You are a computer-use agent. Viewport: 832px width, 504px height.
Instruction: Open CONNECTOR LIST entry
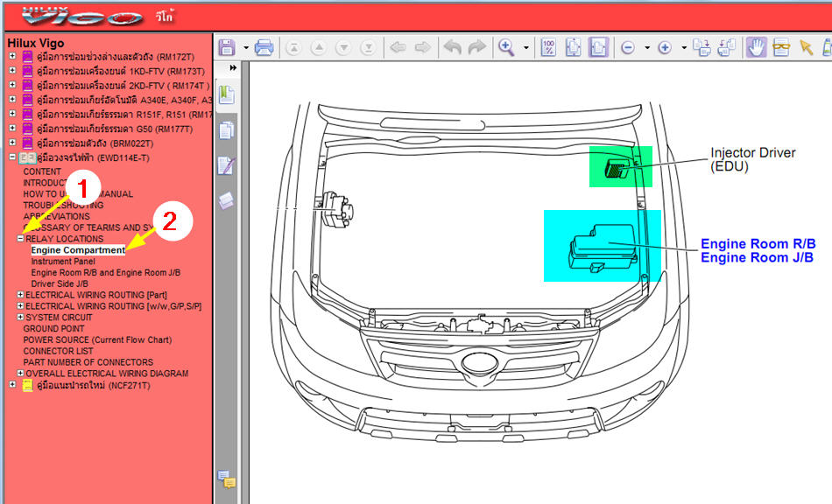pos(58,351)
